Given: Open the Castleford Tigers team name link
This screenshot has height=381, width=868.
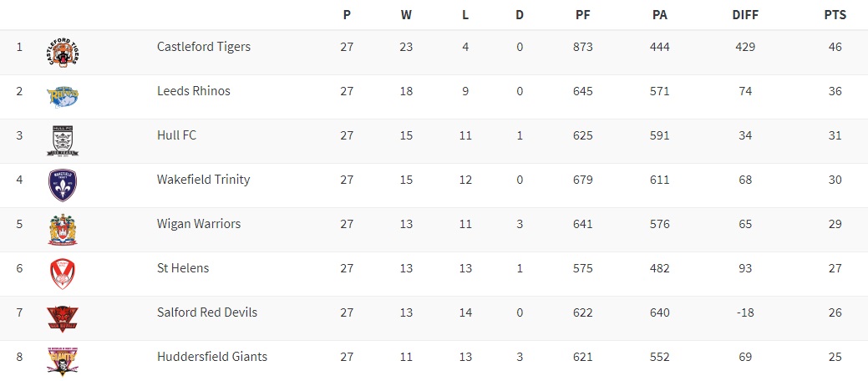Looking at the screenshot, I should pyautogui.click(x=204, y=47).
